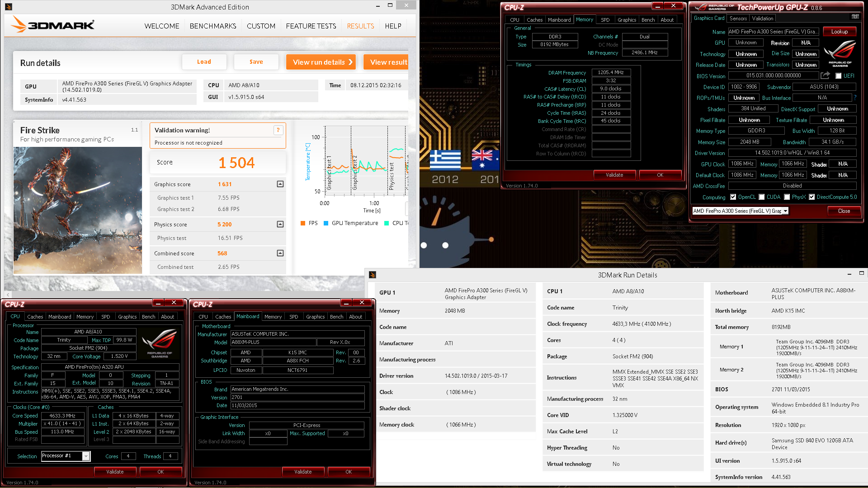Click the orange FPS legend swatch
The image size is (868, 488).
click(303, 223)
